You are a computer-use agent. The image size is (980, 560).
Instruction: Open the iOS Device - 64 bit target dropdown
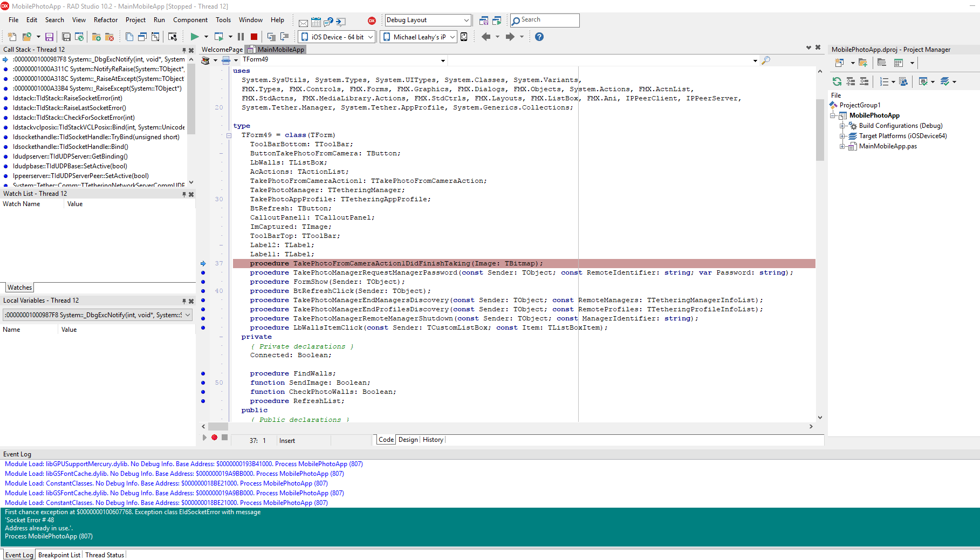(371, 37)
